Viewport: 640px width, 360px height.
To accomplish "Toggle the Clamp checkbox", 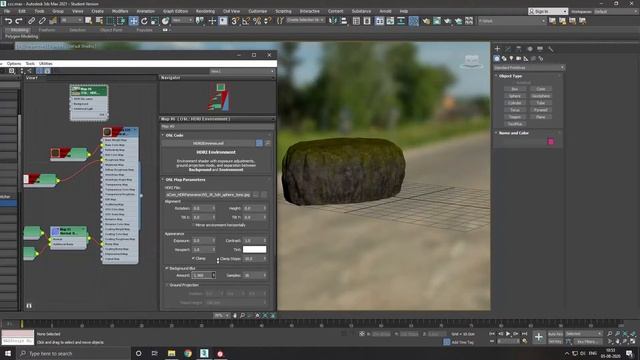I will (193, 258).
